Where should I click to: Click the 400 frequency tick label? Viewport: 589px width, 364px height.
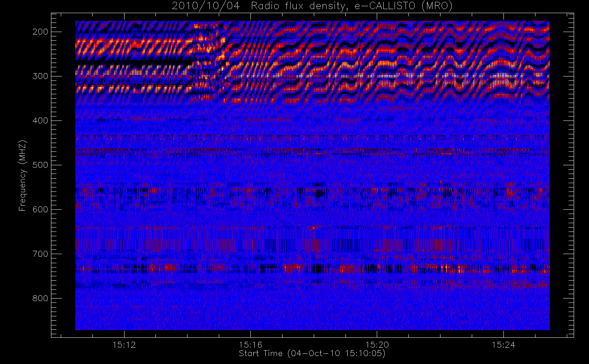pyautogui.click(x=40, y=120)
